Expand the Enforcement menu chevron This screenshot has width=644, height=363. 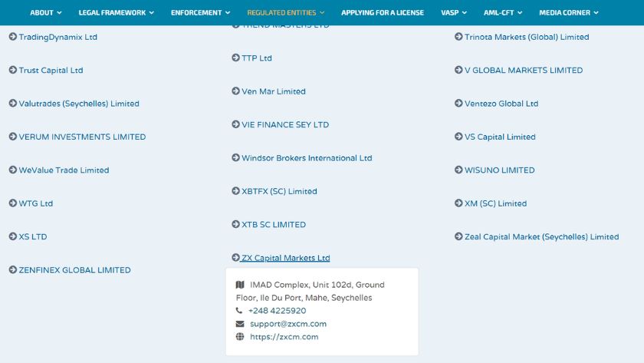click(x=227, y=13)
